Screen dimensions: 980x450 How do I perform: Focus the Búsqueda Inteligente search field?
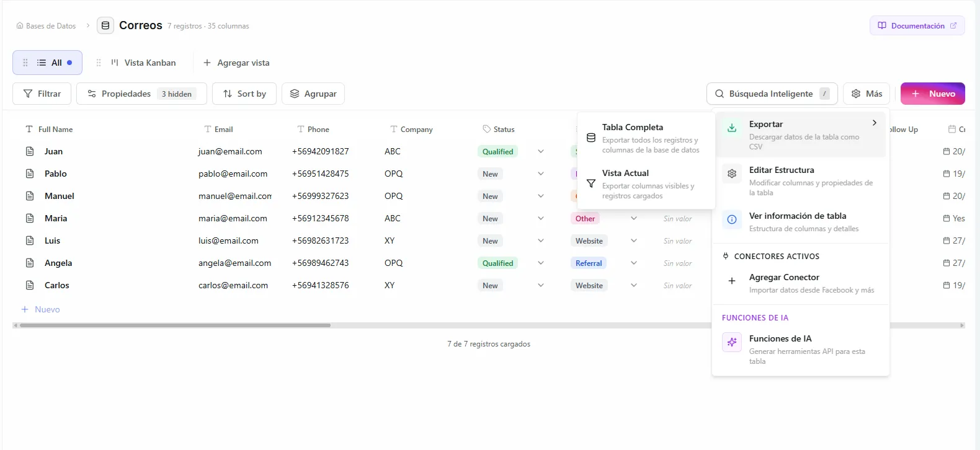[772, 94]
